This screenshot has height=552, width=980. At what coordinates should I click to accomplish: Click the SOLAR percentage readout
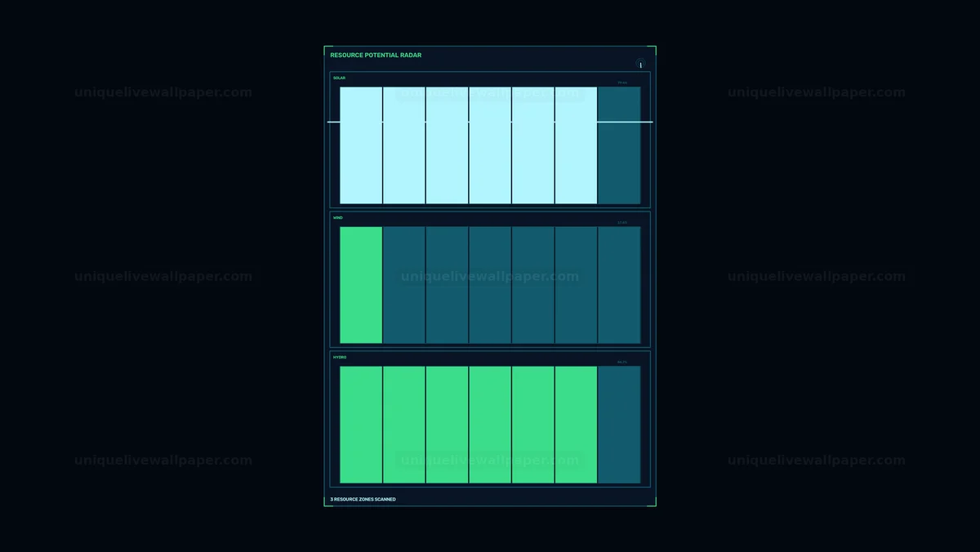(622, 82)
